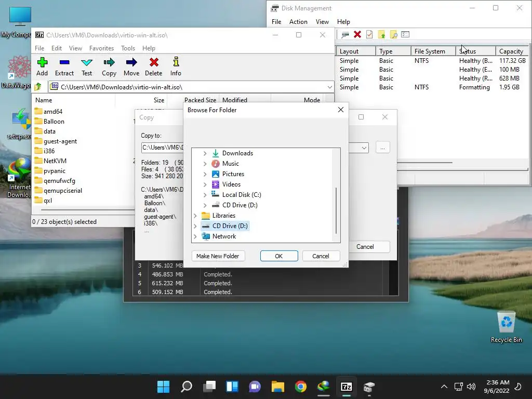Image resolution: width=532 pixels, height=399 pixels.
Task: Click the browse ellipsis button in Copy dialog
Action: 383,148
